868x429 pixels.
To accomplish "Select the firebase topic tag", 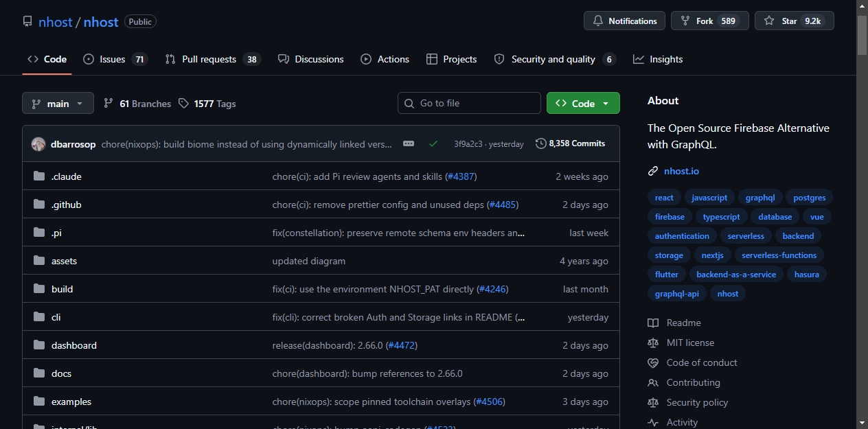I will click(670, 217).
